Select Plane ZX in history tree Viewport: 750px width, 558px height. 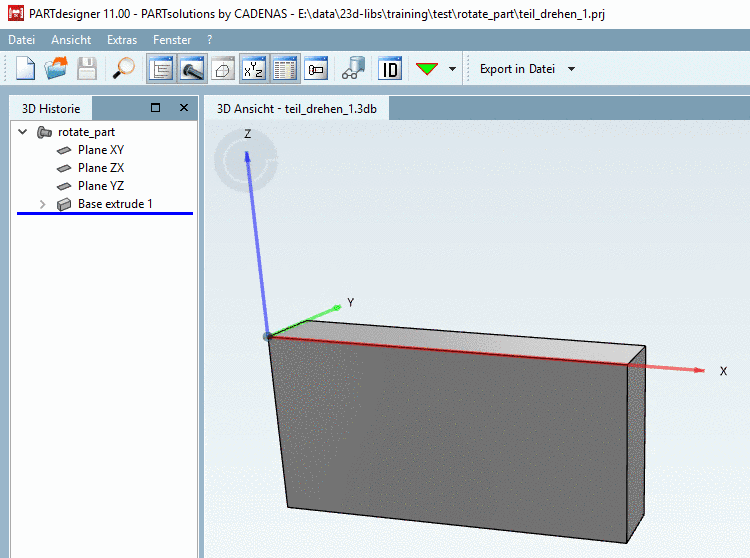pos(101,168)
